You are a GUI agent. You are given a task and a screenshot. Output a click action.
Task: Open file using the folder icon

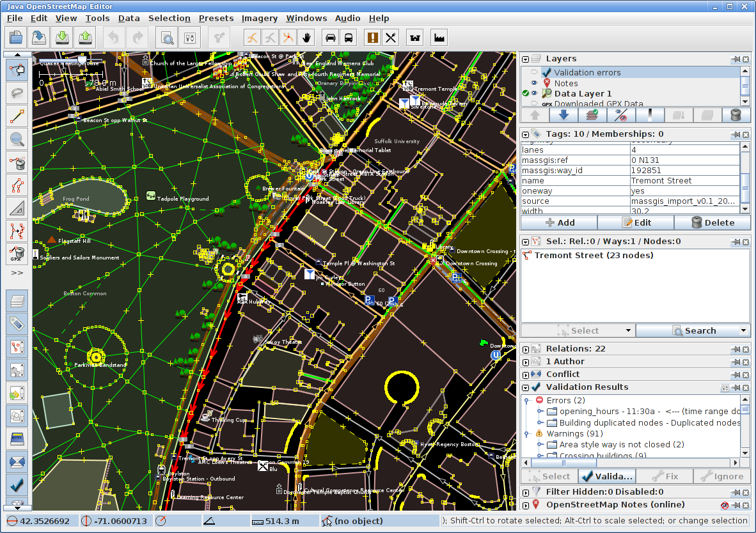click(16, 37)
